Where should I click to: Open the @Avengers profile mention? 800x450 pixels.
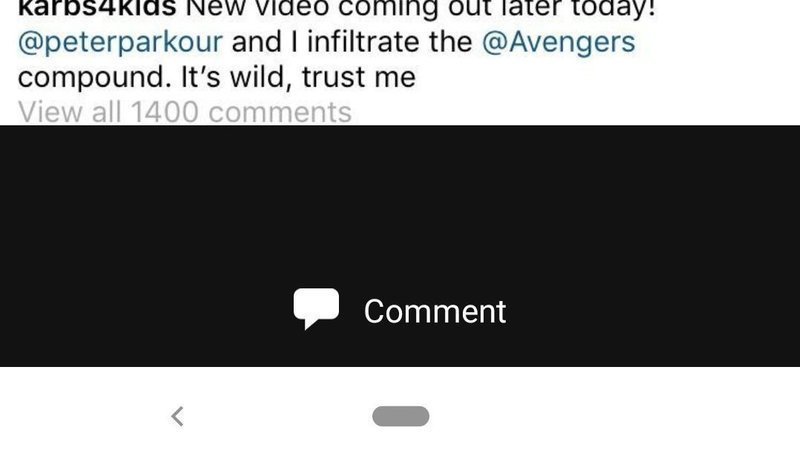coord(559,42)
